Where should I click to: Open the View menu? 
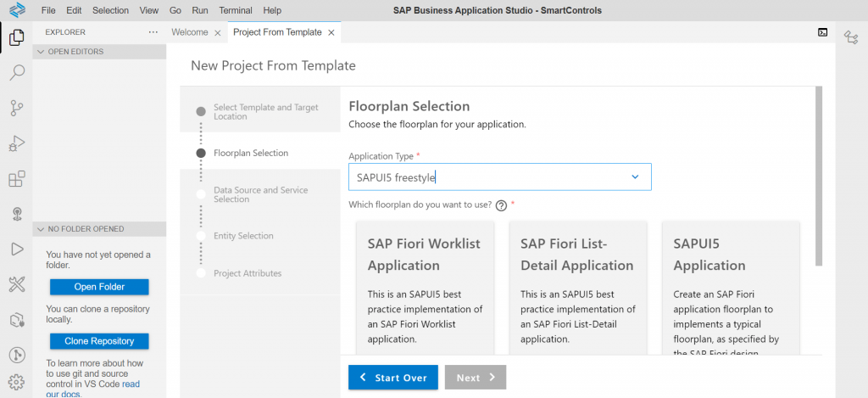pyautogui.click(x=149, y=10)
